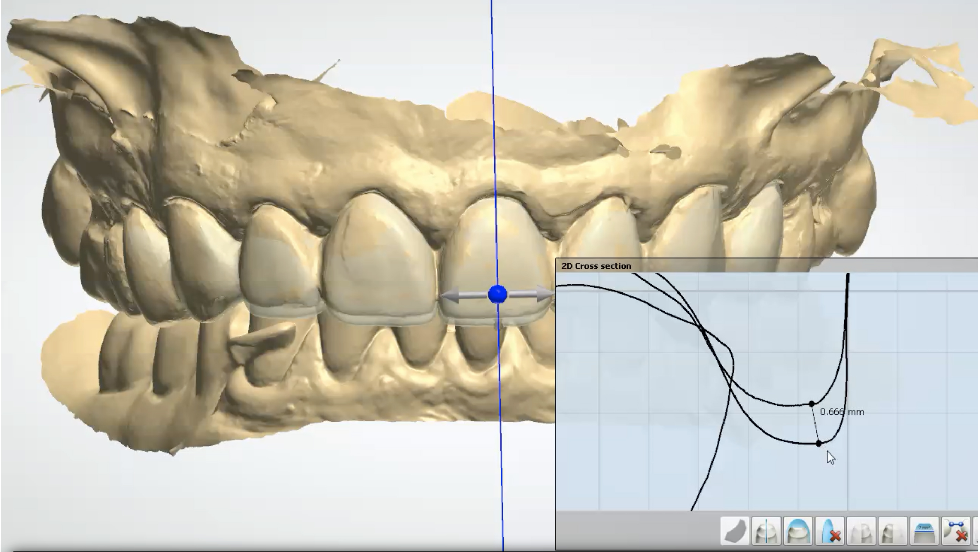Select the tooth with vertical cut-plane icon
The width and height of the screenshot is (980, 552).
pos(766,531)
